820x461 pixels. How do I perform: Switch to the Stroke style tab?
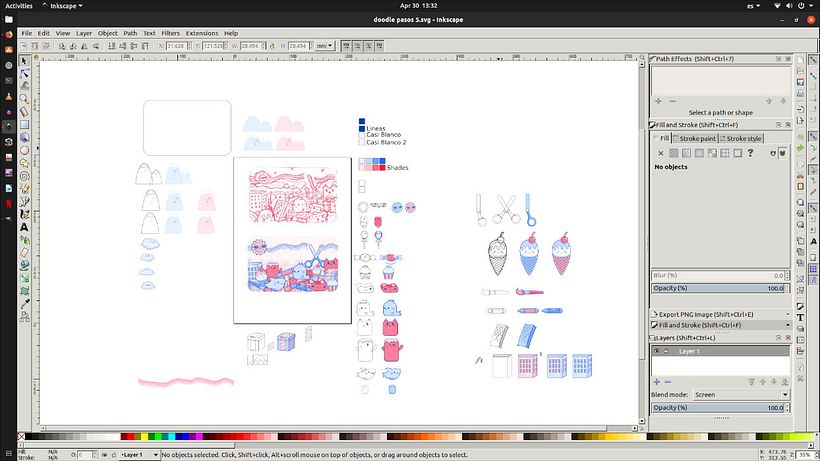(741, 139)
